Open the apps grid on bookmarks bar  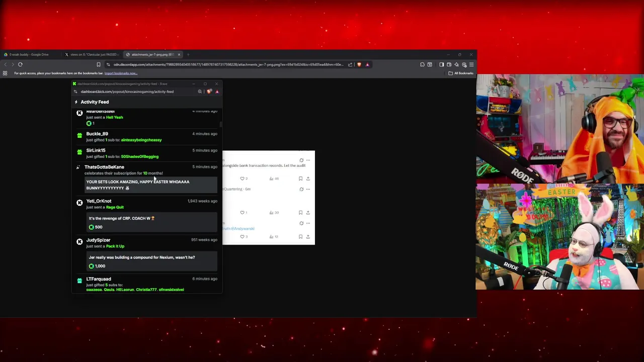pyautogui.click(x=5, y=73)
